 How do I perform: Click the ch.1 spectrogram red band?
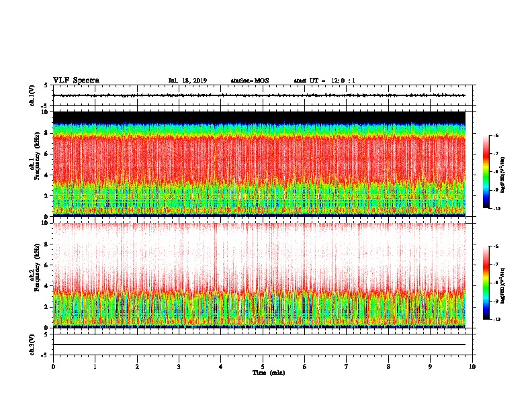tap(259, 159)
